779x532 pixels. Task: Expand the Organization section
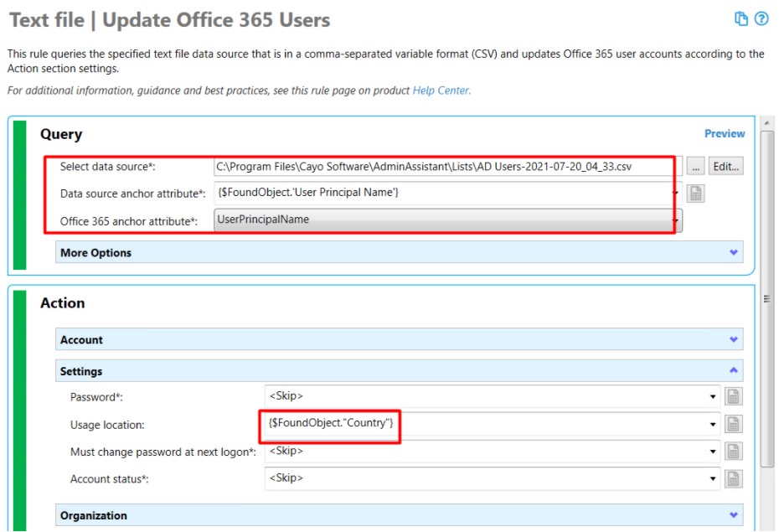click(399, 515)
